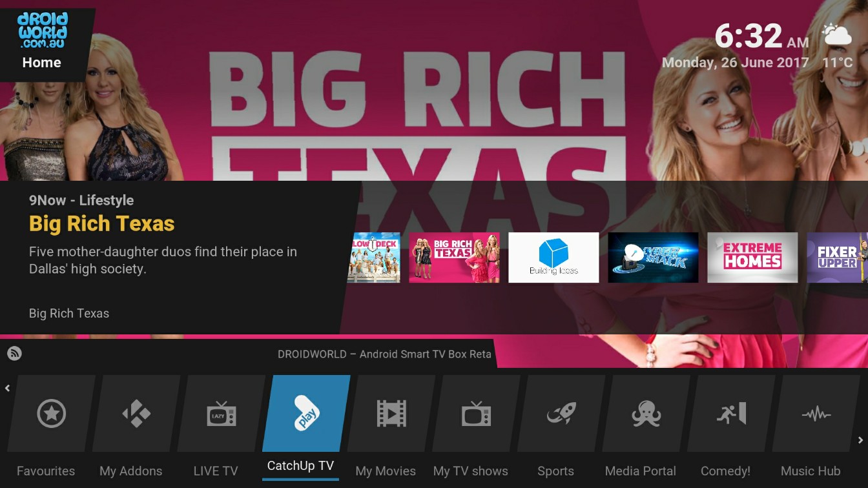Viewport: 868px width, 488px height.
Task: Select the Comedy! menu label
Action: [726, 471]
